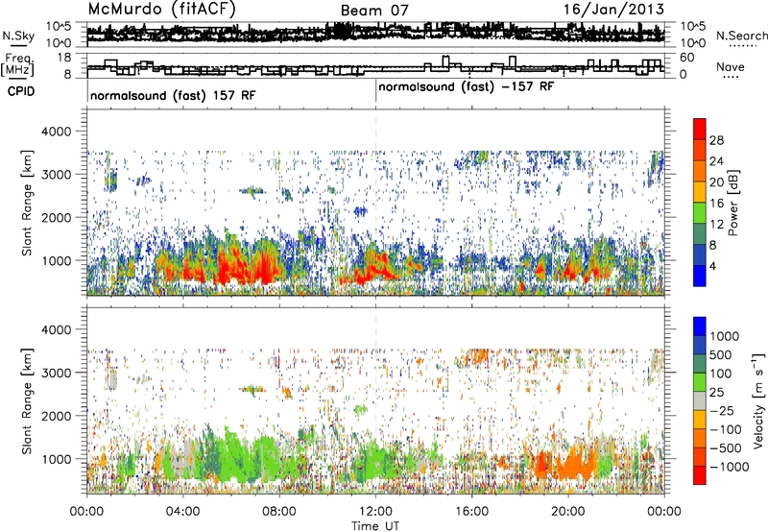Click the "Velocity [m s⁻¹]" colorbar title
The width and height of the screenshot is (768, 532).
click(x=758, y=400)
